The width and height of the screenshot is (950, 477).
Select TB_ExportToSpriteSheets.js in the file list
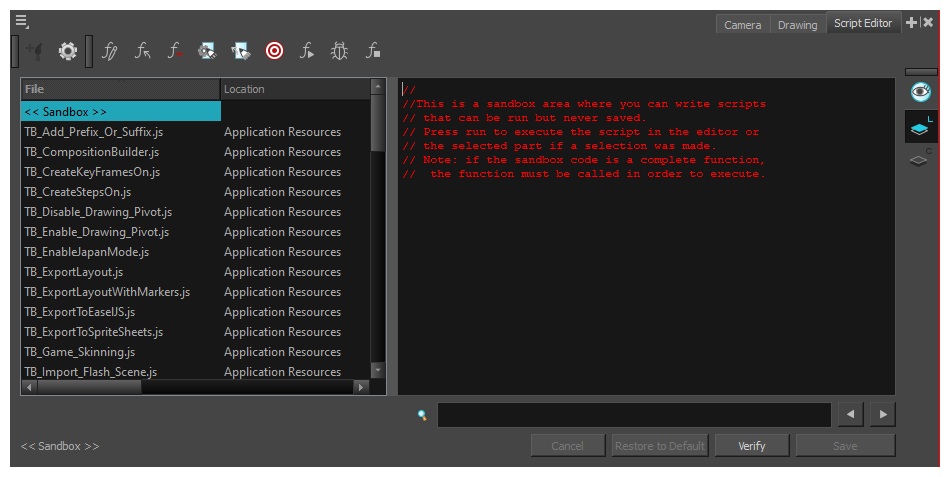coord(94,332)
